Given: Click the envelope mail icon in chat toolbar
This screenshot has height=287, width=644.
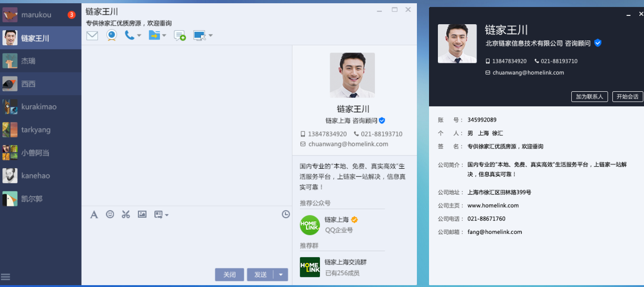Looking at the screenshot, I should click(92, 35).
